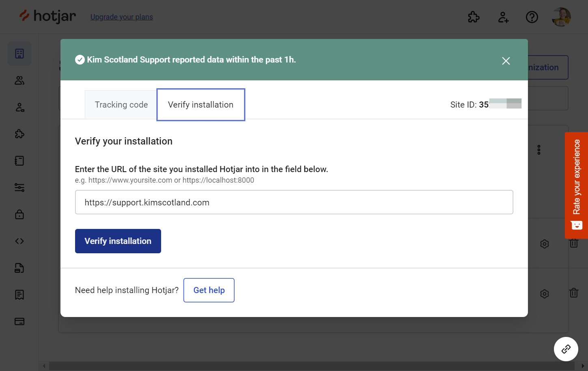The height and width of the screenshot is (371, 588).
Task: Click the Site ID value
Action: pos(500,104)
